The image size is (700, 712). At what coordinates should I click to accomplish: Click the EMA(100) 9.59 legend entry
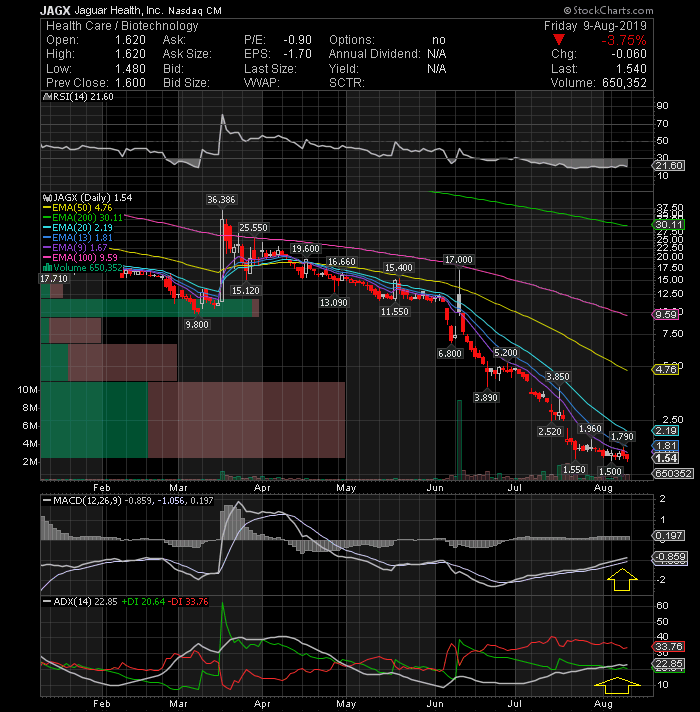[x=80, y=258]
